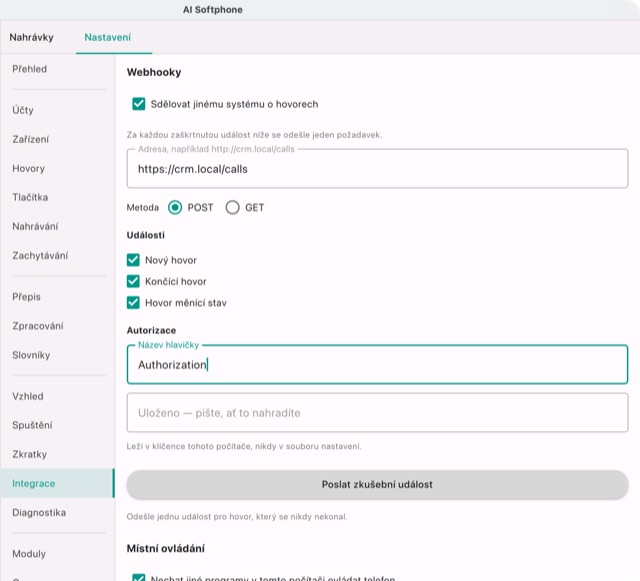
Task: Click the saved authorization value field
Action: pyautogui.click(x=377, y=413)
